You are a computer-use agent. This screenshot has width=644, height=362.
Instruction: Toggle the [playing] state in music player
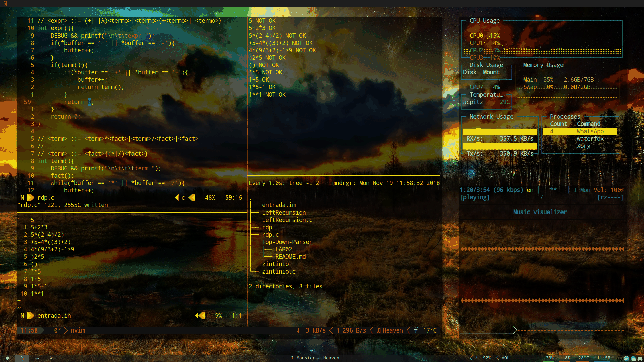(x=475, y=197)
